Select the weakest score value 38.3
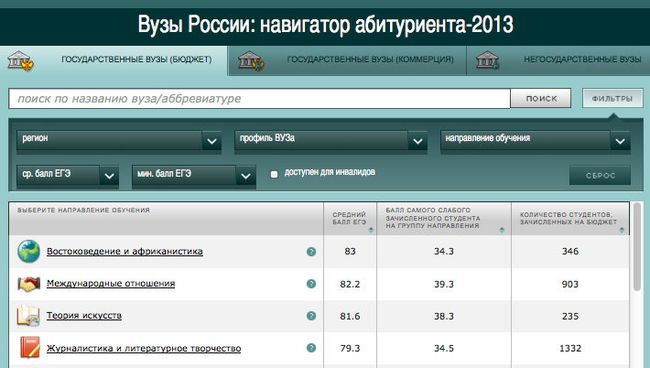 click(x=444, y=316)
